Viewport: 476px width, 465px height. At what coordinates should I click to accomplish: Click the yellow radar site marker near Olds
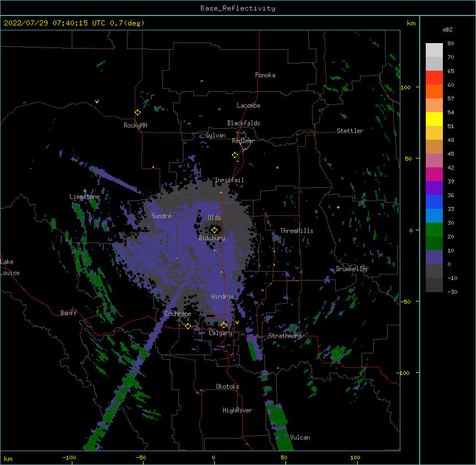[214, 230]
